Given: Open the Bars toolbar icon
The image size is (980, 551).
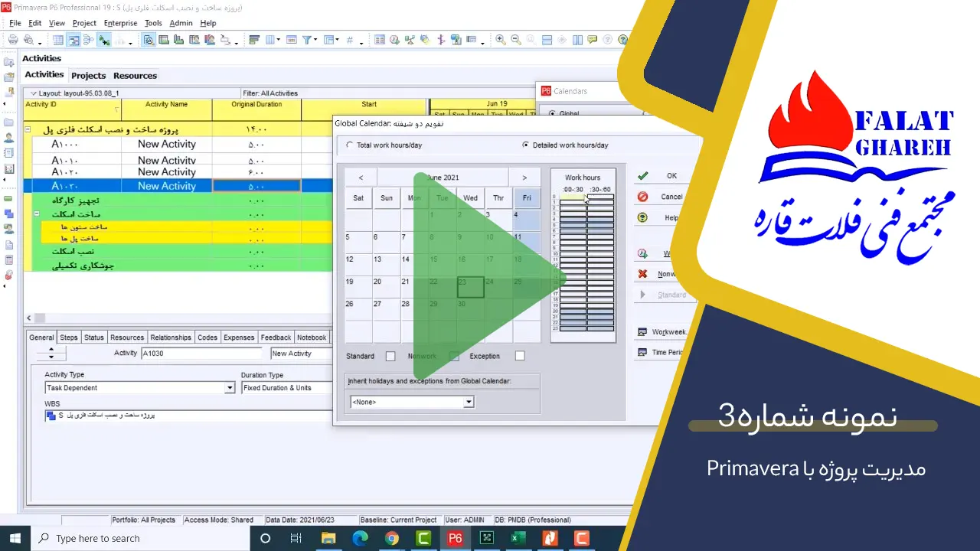Looking at the screenshot, I should 254,40.
